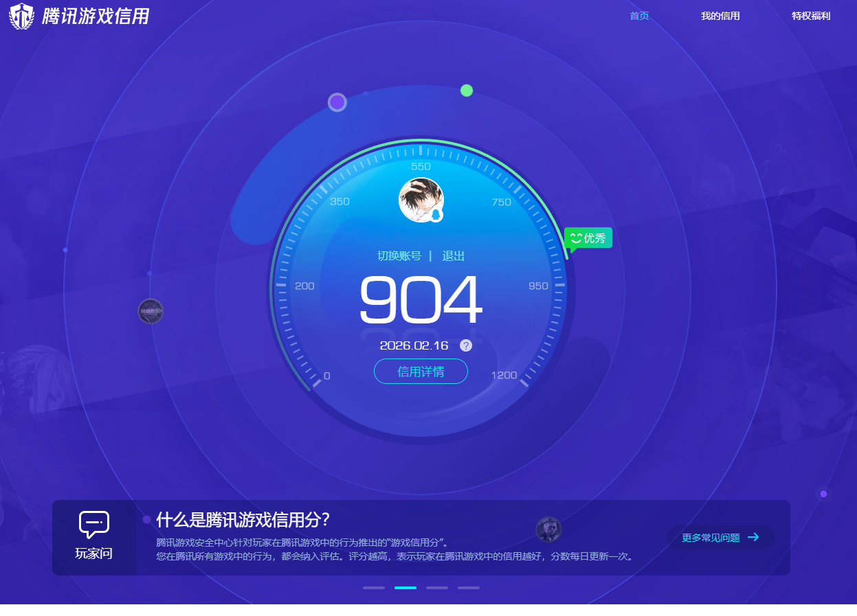Open the help question mark beside the date
This screenshot has width=857, height=616.
pos(465,345)
